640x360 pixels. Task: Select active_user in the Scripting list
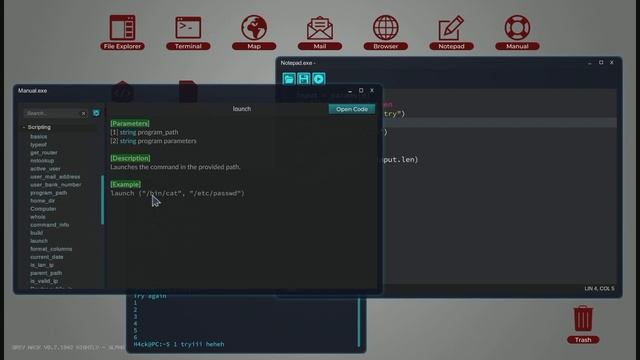coord(45,169)
